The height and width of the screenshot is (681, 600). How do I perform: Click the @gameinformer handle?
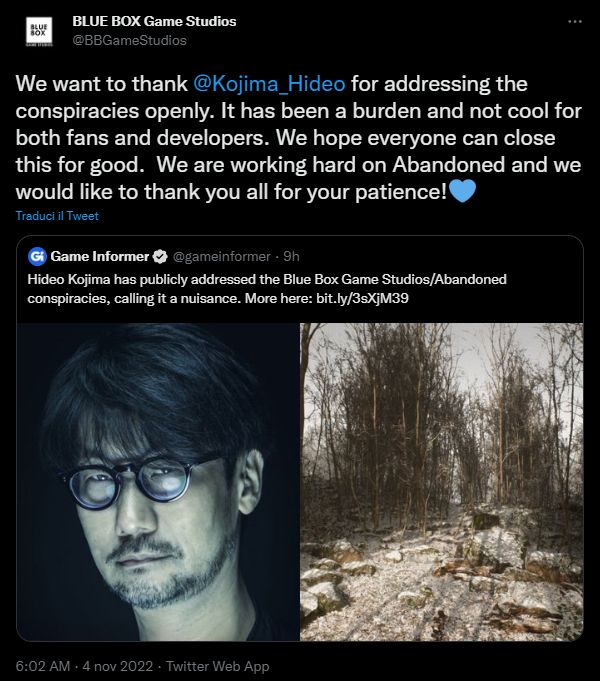coord(222,256)
